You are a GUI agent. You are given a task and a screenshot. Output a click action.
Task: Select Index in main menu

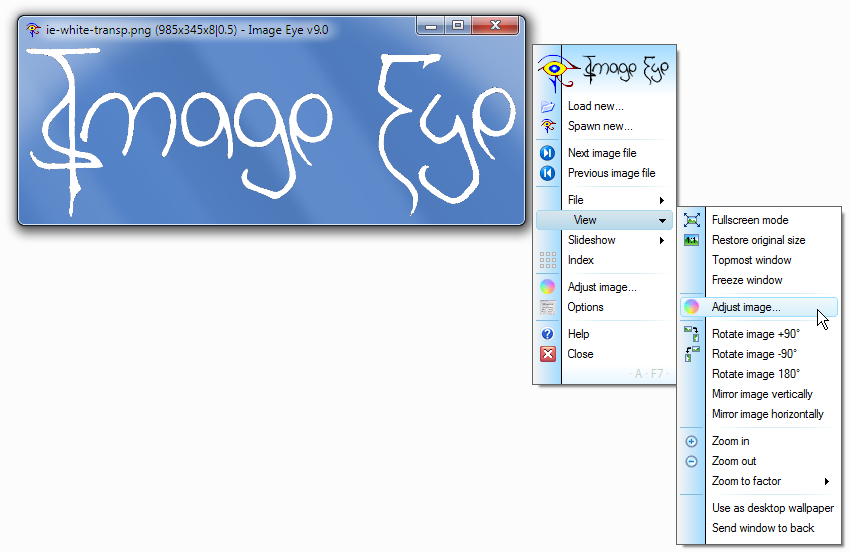coord(581,260)
